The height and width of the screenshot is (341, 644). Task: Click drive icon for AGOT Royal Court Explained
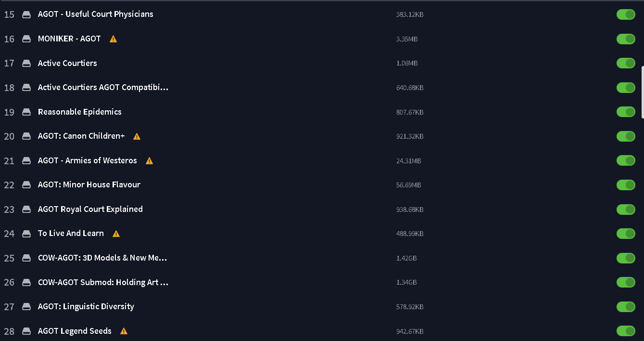26,210
